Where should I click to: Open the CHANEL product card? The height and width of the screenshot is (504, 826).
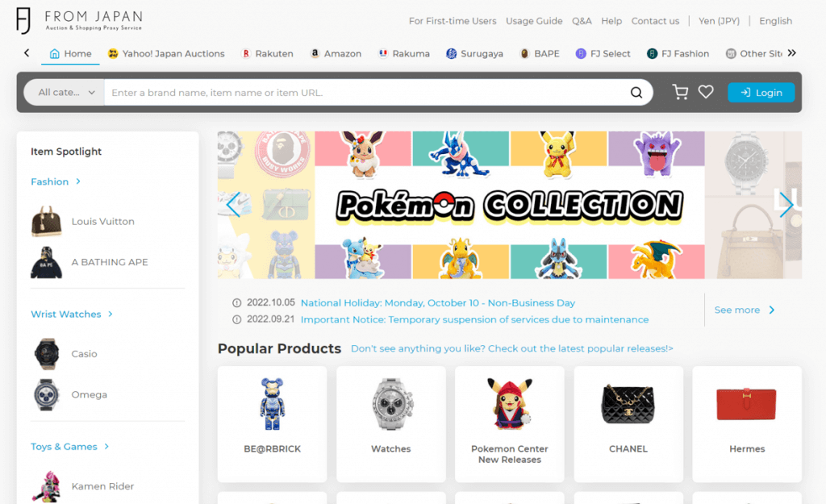(x=628, y=424)
